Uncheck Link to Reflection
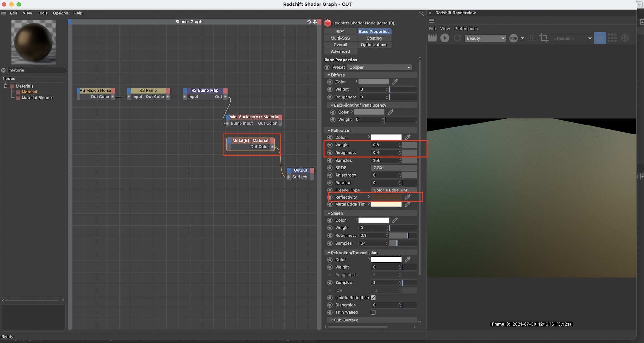Viewport: 644px width, 343px height. coord(373,298)
